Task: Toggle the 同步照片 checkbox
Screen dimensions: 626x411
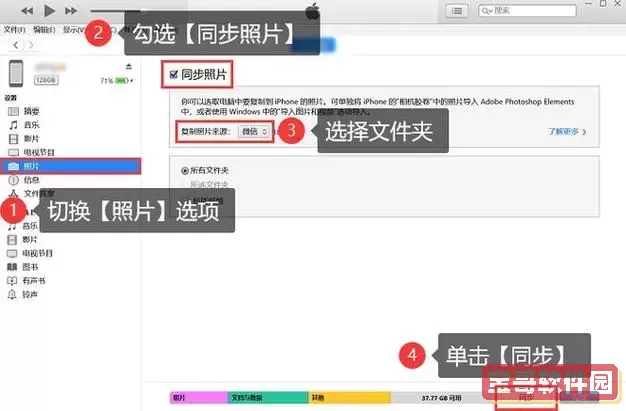Action: (173, 74)
